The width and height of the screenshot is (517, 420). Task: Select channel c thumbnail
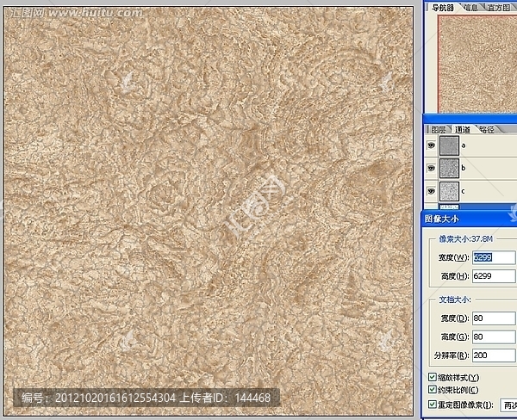click(449, 191)
